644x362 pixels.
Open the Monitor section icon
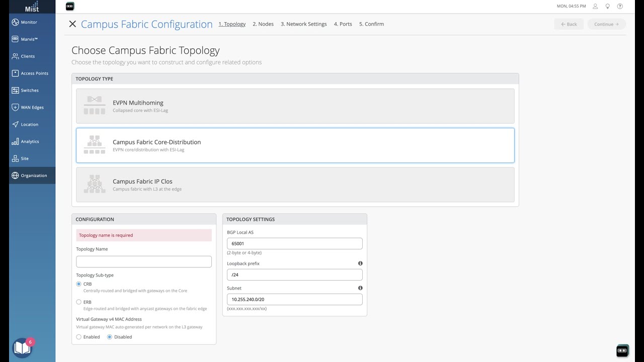click(x=15, y=22)
